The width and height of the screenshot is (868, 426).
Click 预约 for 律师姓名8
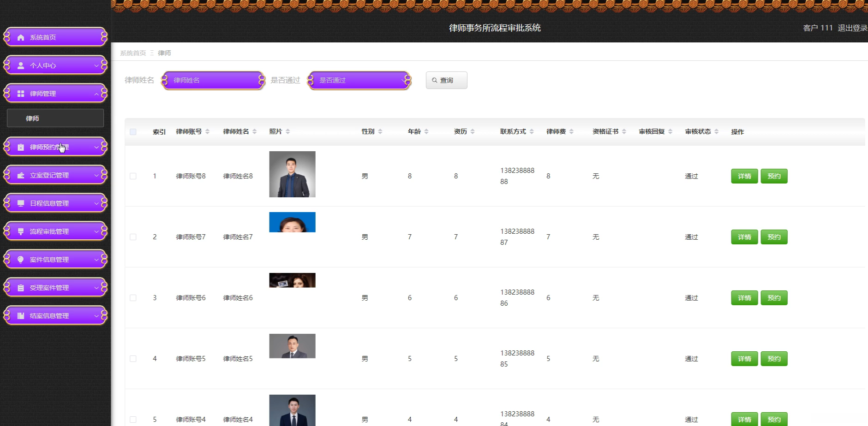[774, 176]
